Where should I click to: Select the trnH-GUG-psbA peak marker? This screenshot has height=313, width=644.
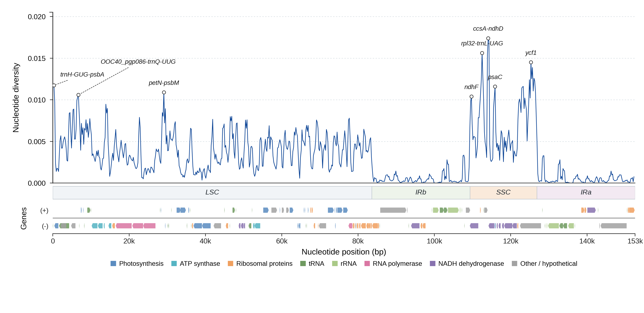[x=54, y=85]
